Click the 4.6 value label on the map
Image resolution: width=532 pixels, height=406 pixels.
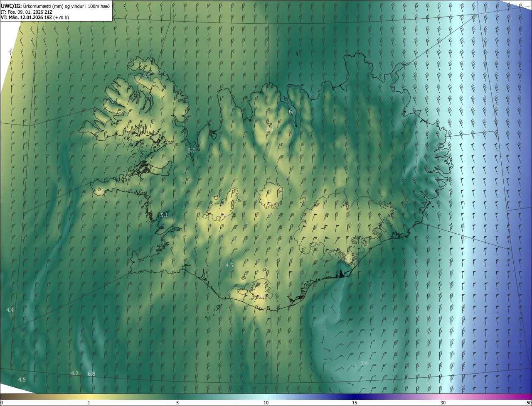(x=146, y=76)
